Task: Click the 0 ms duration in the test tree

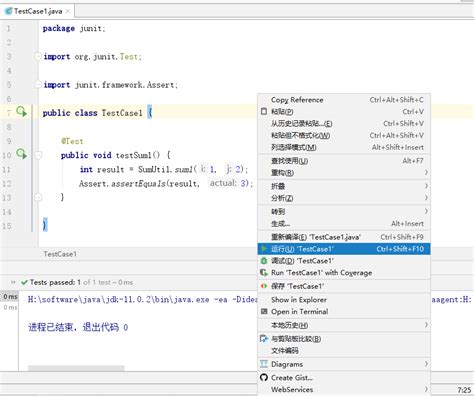Action: [x=10, y=296]
